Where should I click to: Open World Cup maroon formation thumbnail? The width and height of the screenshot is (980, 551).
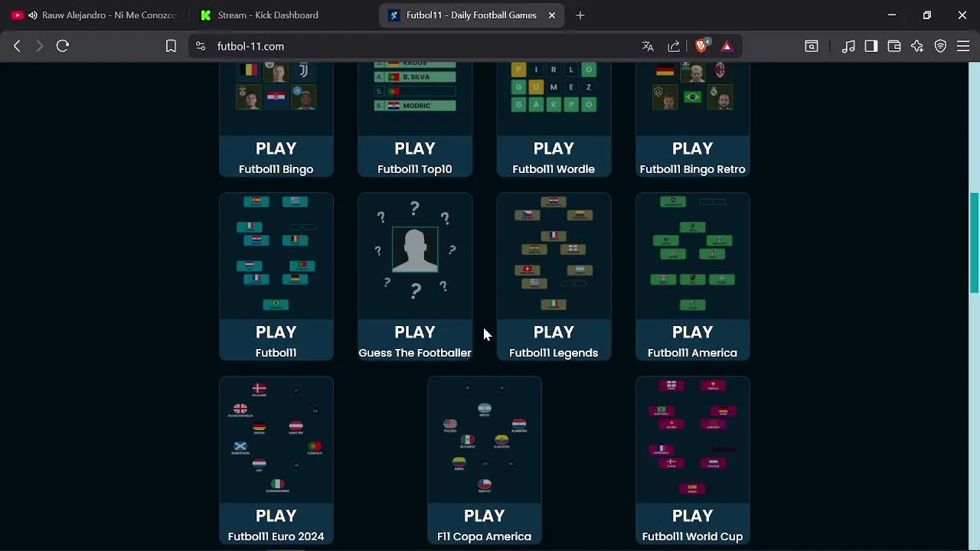click(x=692, y=439)
